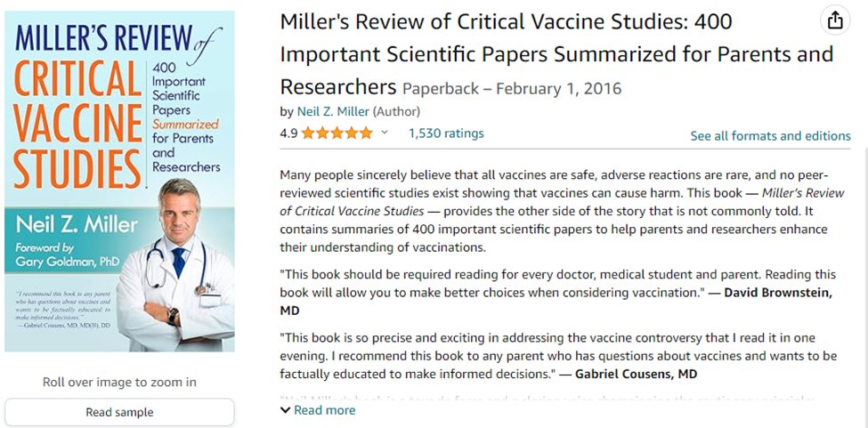This screenshot has height=428, width=868.
Task: Click the David Brownstein, MD review quote
Action: point(558,293)
